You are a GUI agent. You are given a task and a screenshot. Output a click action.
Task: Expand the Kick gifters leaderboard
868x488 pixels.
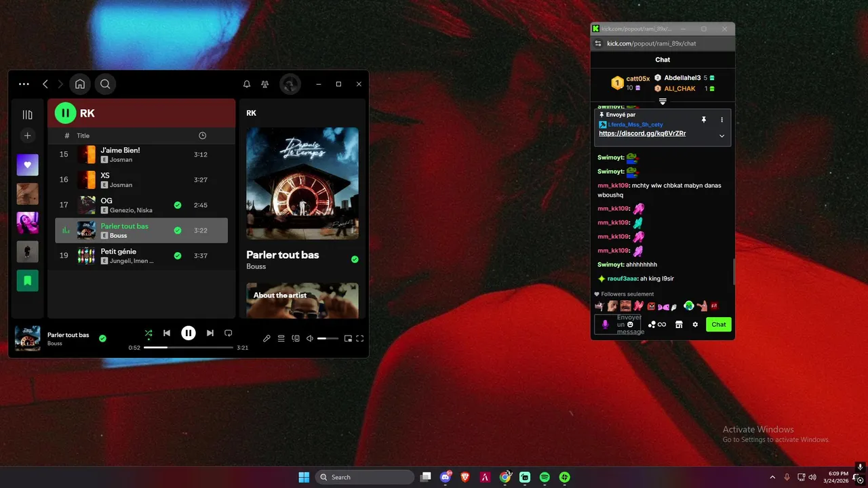pos(663,102)
